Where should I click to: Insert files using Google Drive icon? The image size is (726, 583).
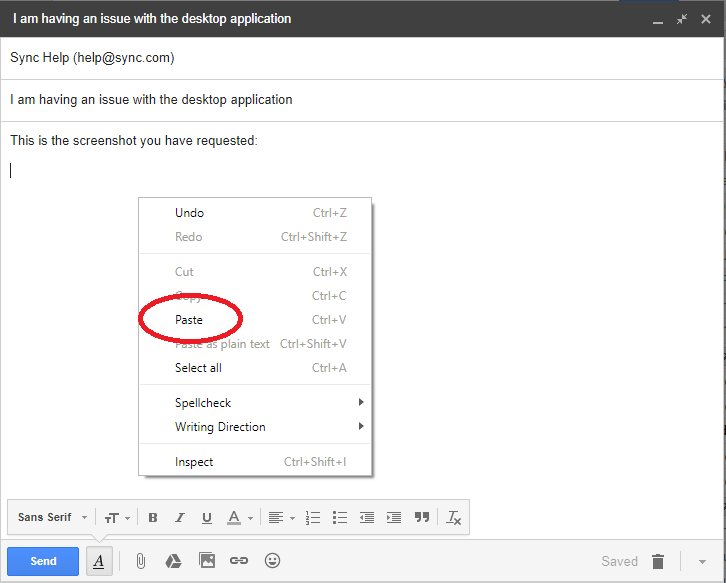pyautogui.click(x=173, y=561)
